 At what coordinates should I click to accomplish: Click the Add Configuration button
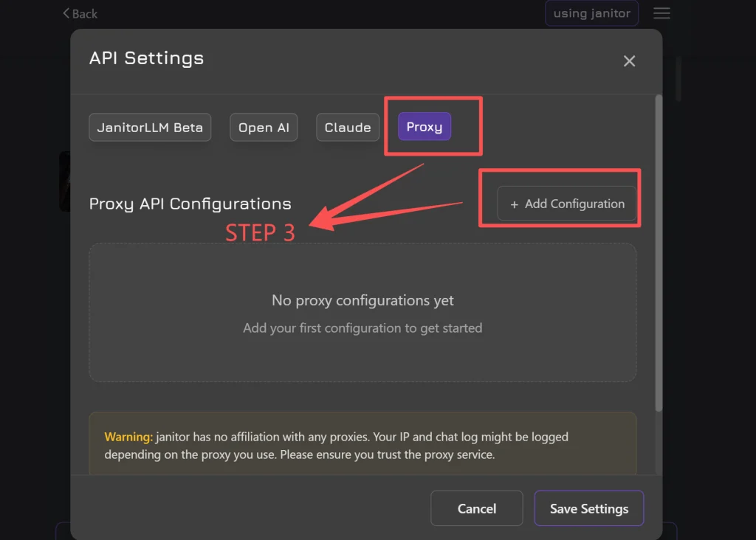[x=566, y=204]
